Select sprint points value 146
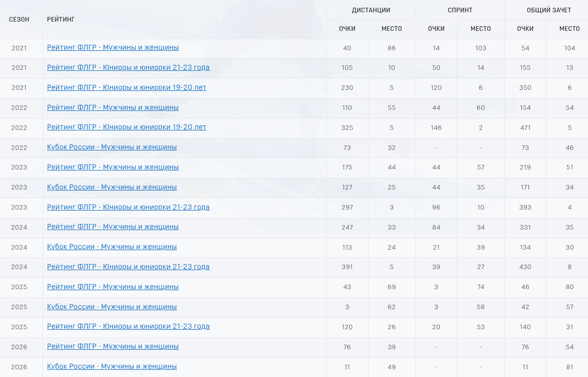Image resolution: width=588 pixels, height=377 pixels. click(x=436, y=128)
